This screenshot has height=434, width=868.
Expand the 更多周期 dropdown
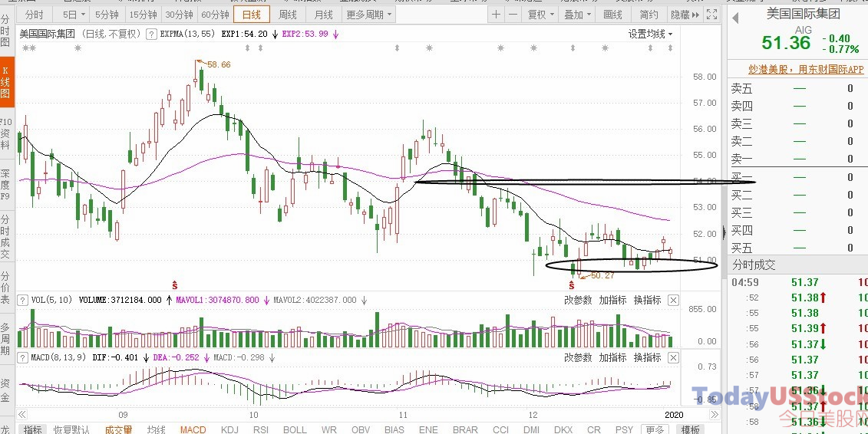pos(368,15)
